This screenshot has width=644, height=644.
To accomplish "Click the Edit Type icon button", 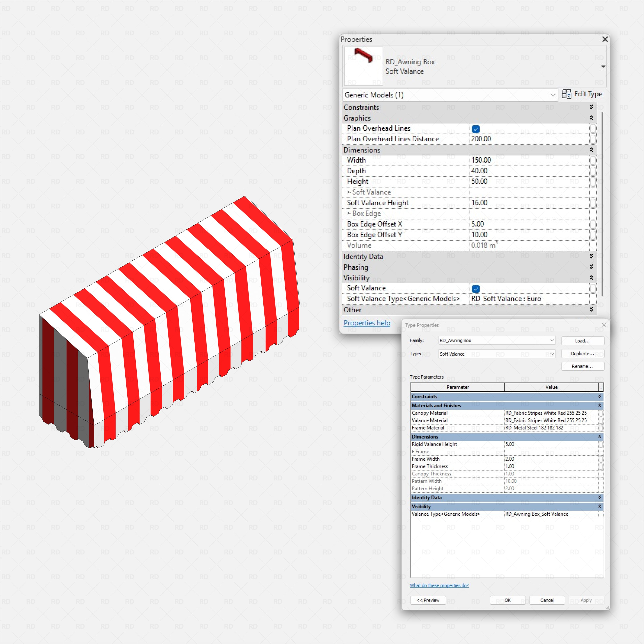I will pos(582,94).
